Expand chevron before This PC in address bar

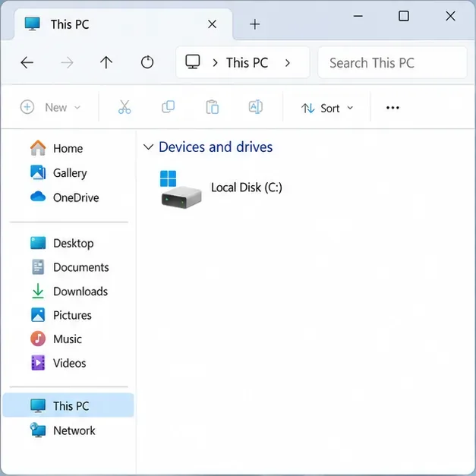216,63
